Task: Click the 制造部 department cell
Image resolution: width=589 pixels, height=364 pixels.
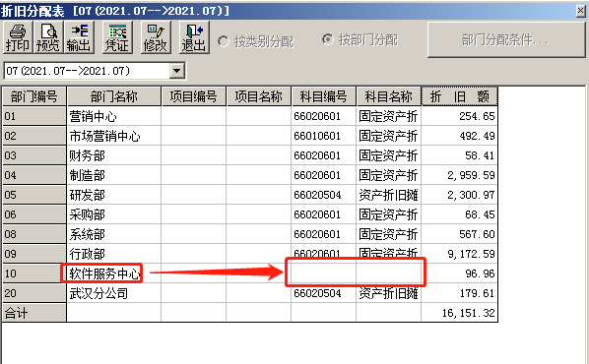Action: pos(114,175)
